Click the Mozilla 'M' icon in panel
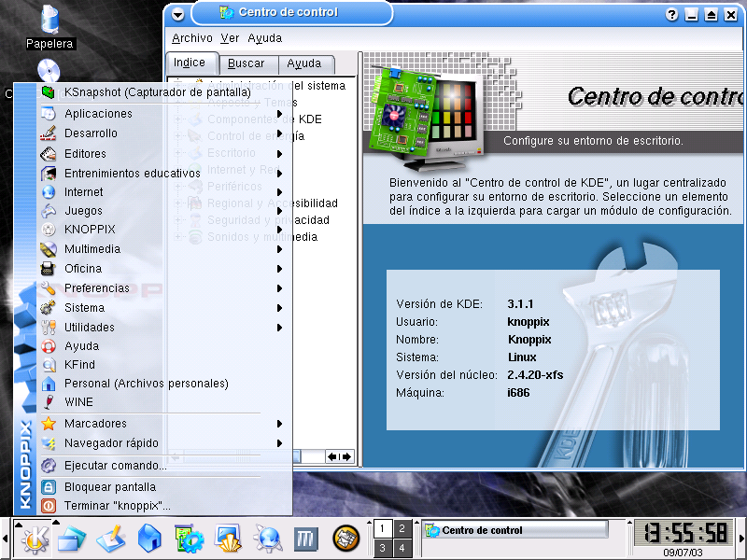The width and height of the screenshot is (747, 560). 305,538
